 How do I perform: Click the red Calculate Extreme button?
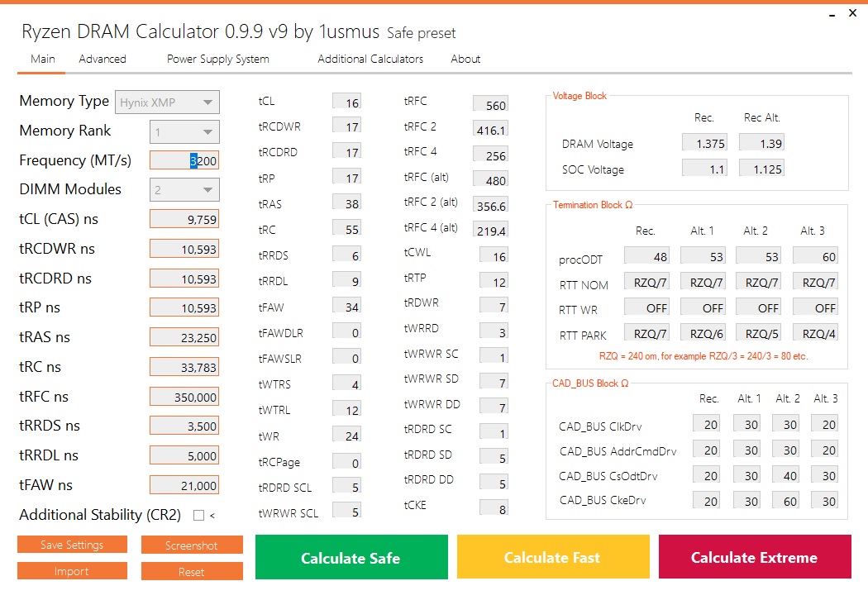(x=755, y=557)
